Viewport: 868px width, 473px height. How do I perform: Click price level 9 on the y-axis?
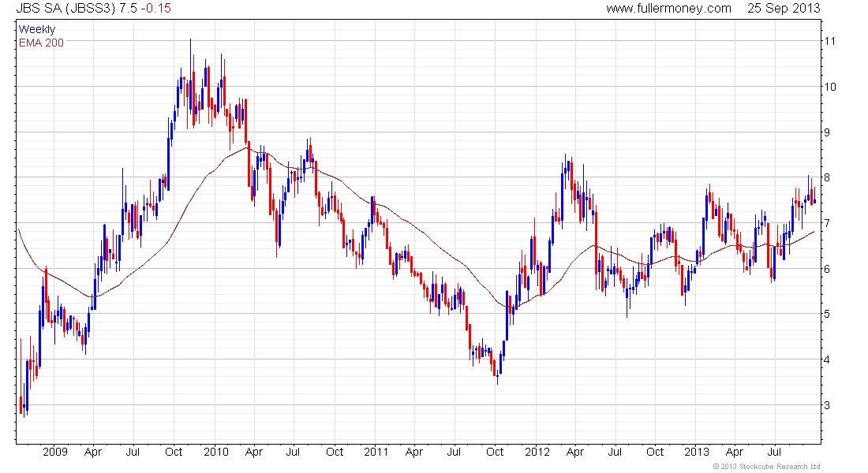827,132
